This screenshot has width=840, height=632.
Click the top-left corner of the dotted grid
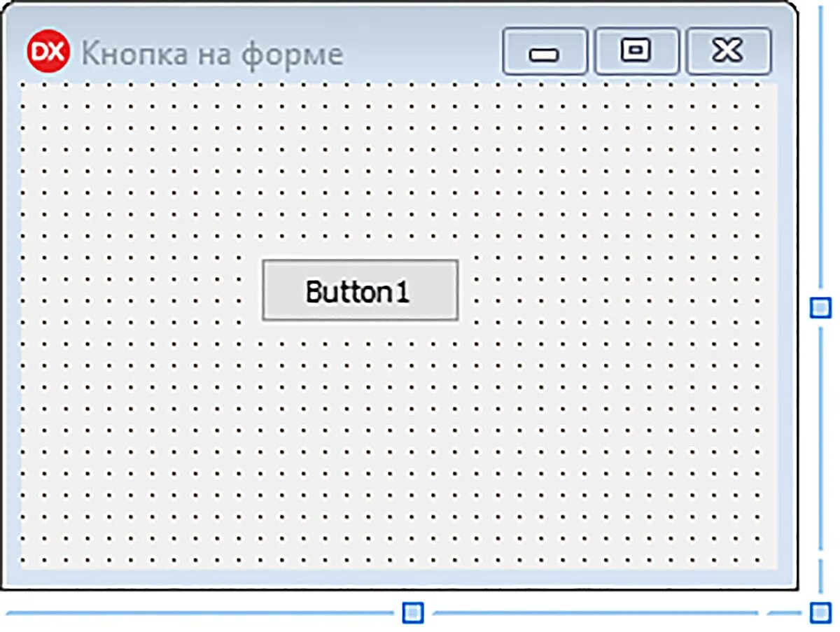click(25, 88)
